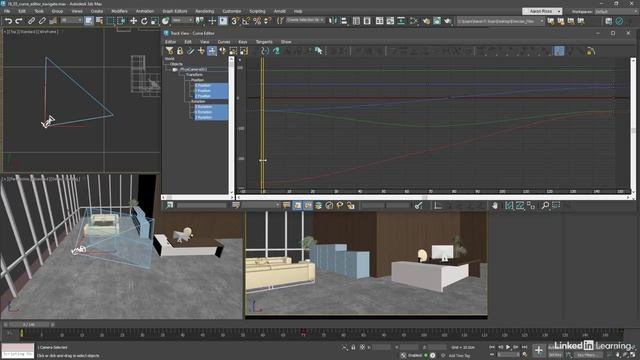
Task: Click Go to End playback button
Action: pos(524,347)
